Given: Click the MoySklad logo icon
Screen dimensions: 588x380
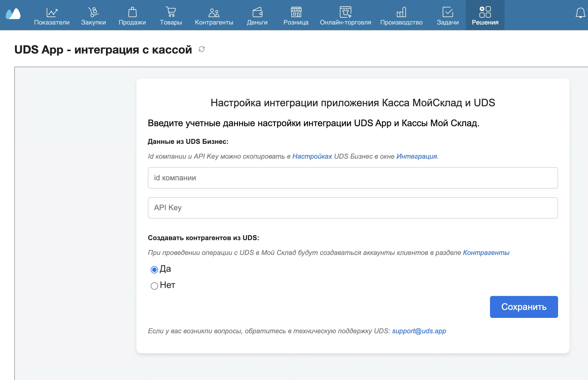Looking at the screenshot, I should [x=13, y=14].
